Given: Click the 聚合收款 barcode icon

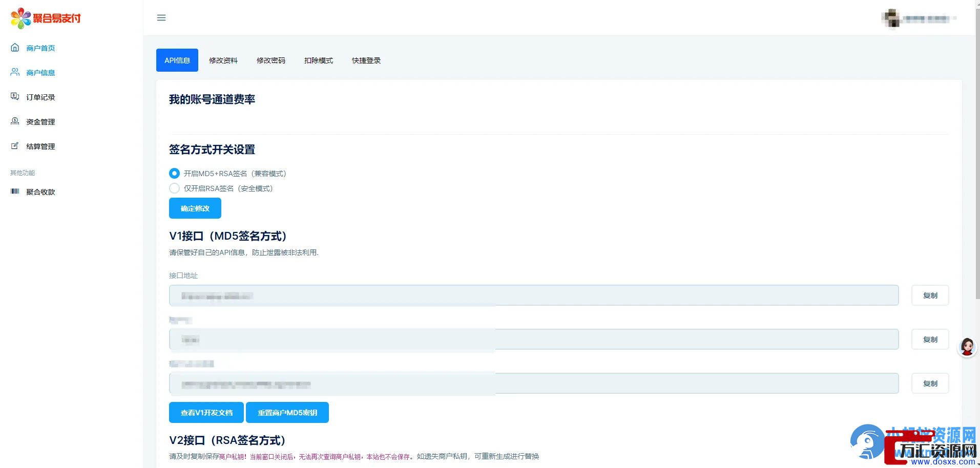Looking at the screenshot, I should pos(15,192).
